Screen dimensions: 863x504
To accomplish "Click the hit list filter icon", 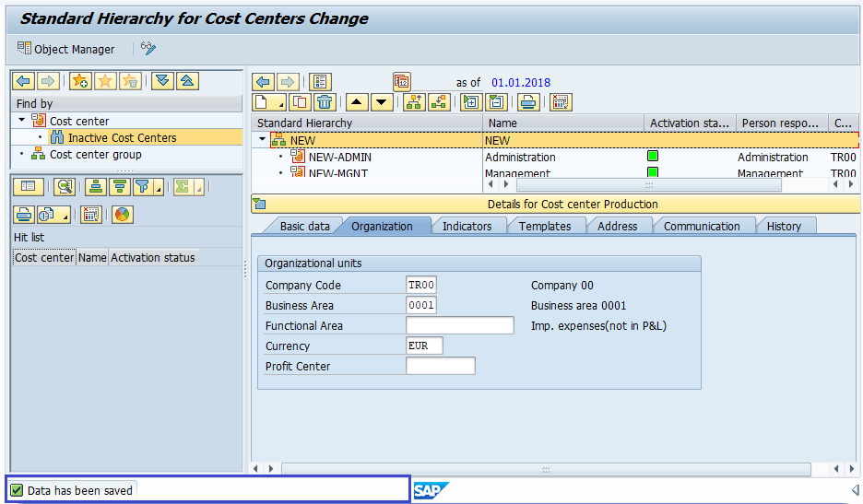I will tap(143, 187).
